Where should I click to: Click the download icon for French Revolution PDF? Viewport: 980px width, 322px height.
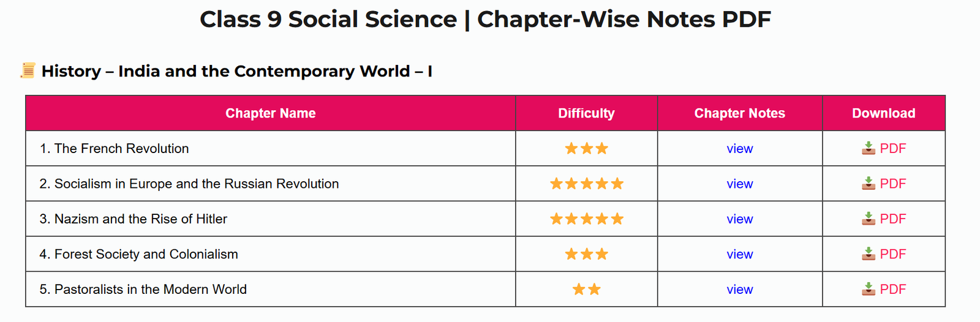[868, 148]
